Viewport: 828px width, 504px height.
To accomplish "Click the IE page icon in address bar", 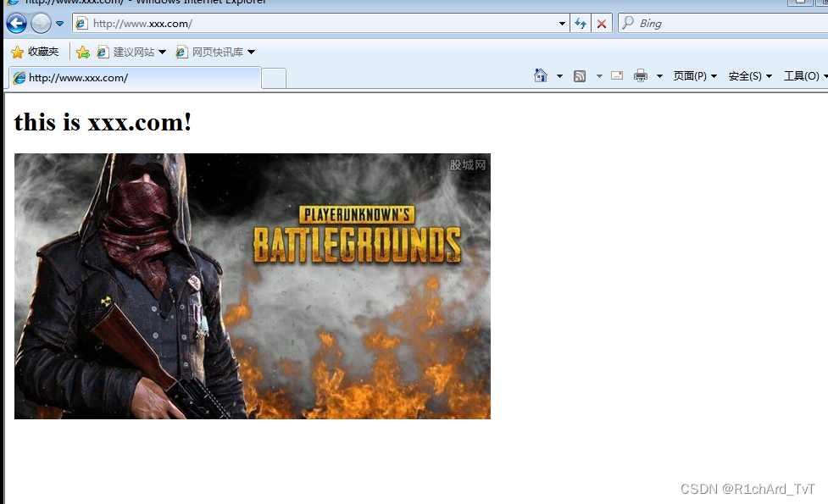I will (x=81, y=23).
